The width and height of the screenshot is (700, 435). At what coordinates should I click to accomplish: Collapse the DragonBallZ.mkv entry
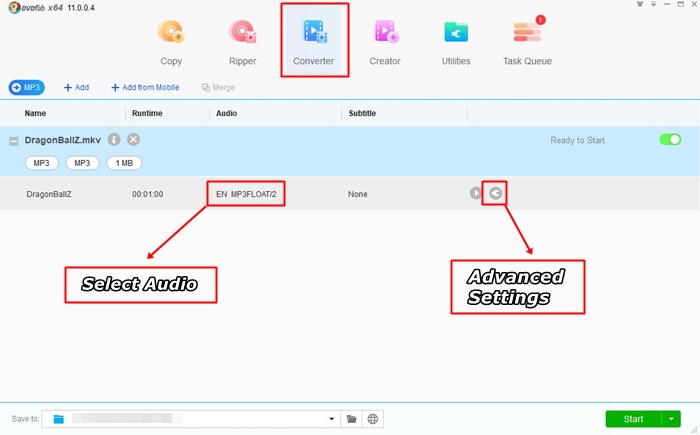[x=14, y=141]
